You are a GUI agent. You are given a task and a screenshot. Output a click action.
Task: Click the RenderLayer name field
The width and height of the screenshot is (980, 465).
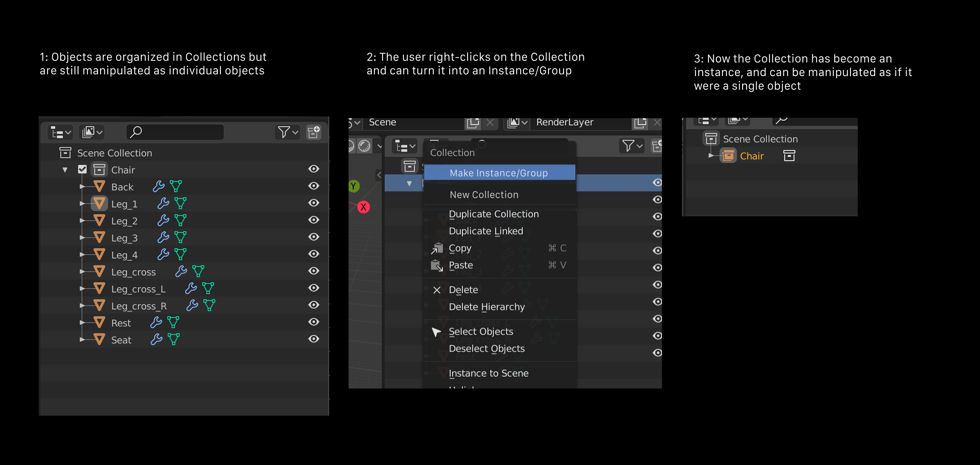tap(581, 122)
